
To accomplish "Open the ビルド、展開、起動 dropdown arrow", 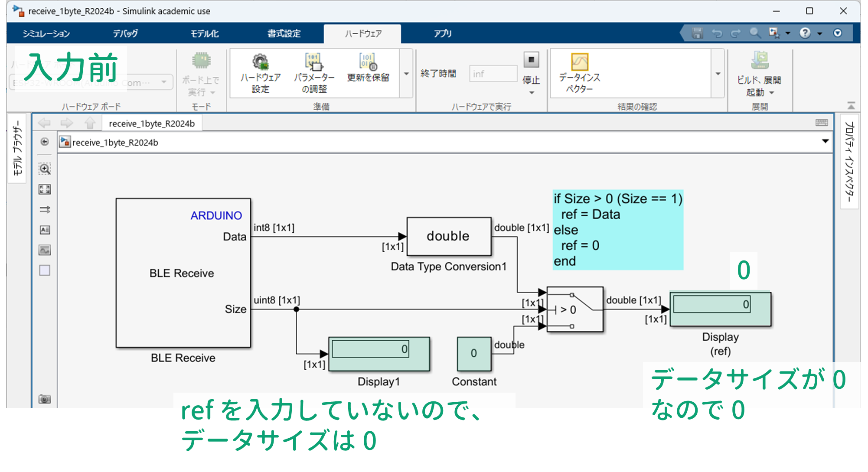I will pos(772,92).
